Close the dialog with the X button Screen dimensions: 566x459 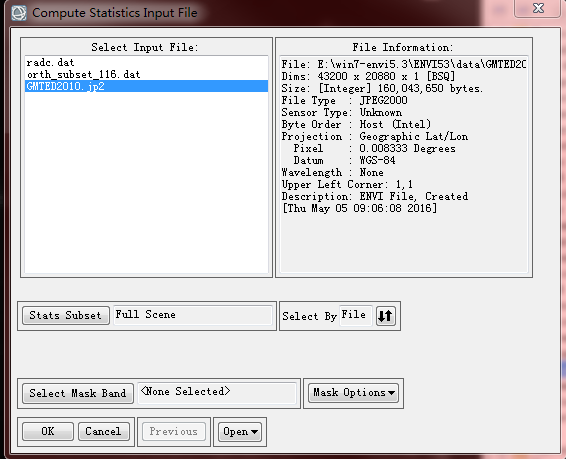tap(538, 8)
